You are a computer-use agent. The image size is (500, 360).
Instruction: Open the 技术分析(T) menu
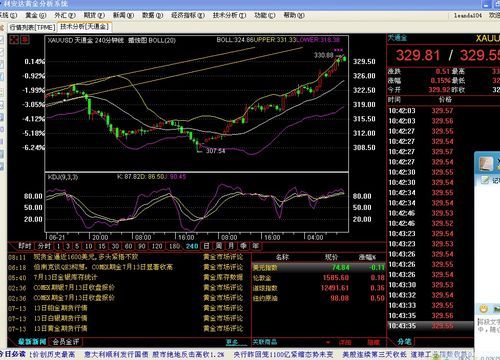pos(229,15)
